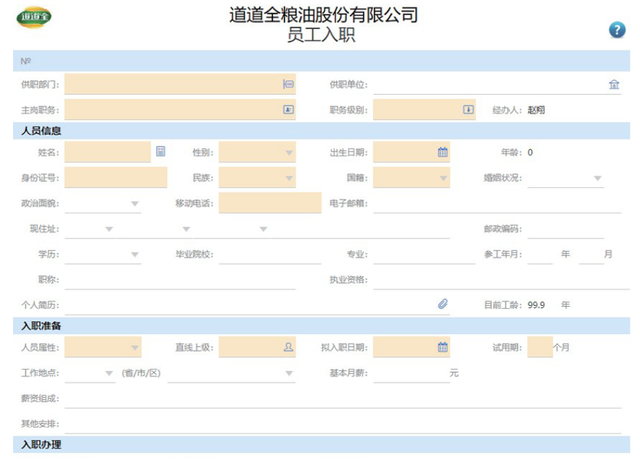The height and width of the screenshot is (461, 640).
Task: Click the 邮政编码 input field
Action: pyautogui.click(x=566, y=229)
